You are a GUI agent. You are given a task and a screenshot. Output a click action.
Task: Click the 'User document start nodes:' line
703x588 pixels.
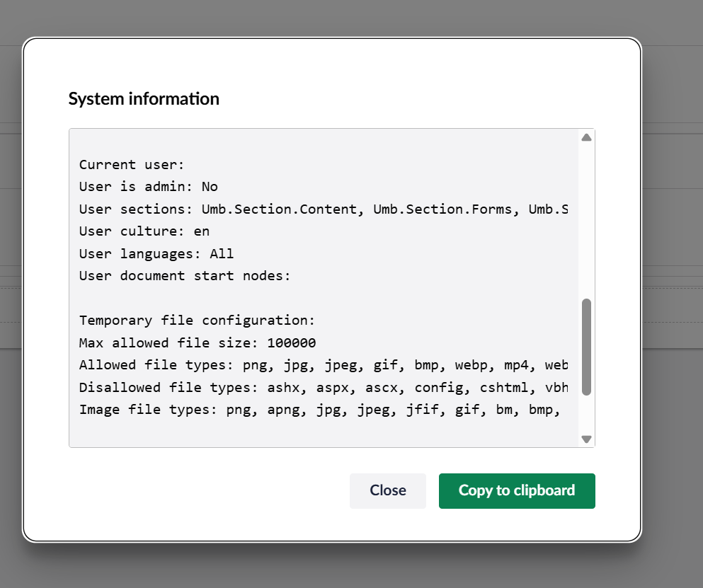[185, 276]
